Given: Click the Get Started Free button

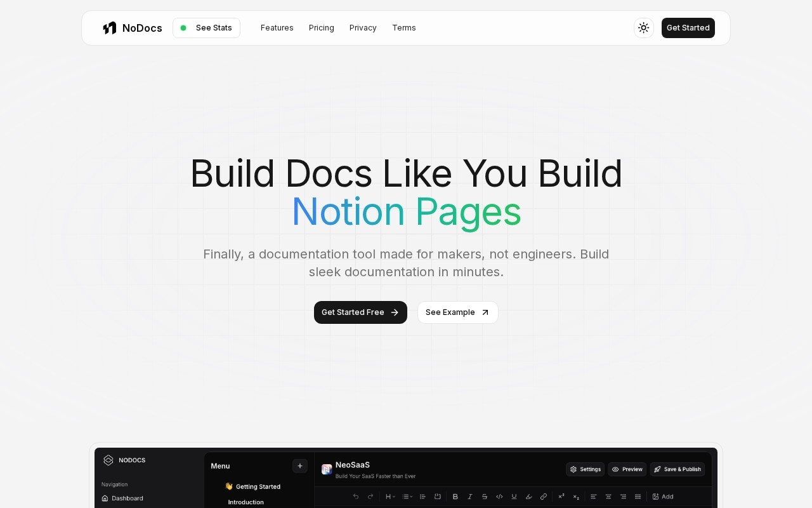Looking at the screenshot, I should point(360,312).
